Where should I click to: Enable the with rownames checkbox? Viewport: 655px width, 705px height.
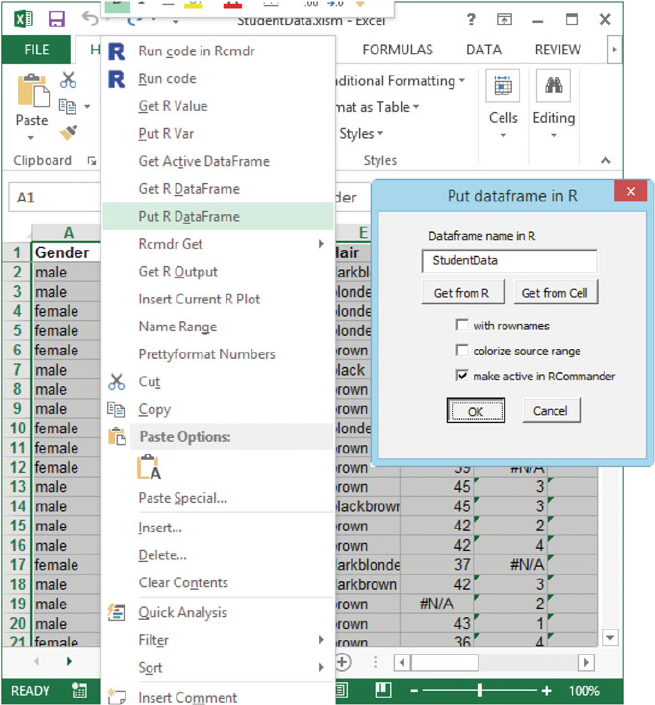(462, 325)
